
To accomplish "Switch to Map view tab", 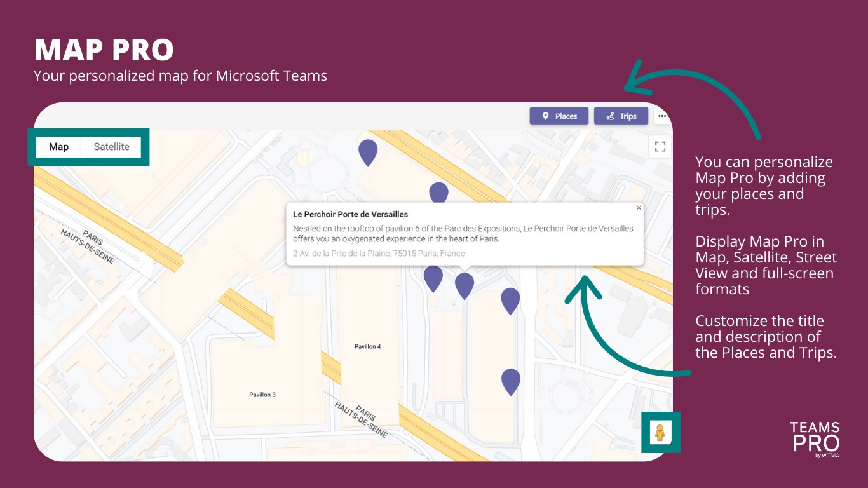I will click(58, 147).
